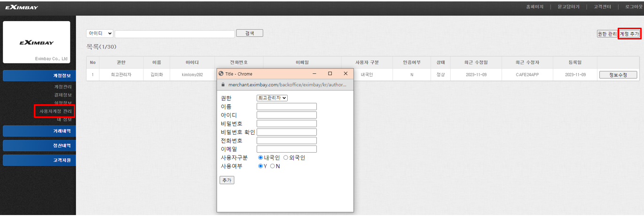Click the Eximbay logo in the top bar
This screenshot has height=216, width=644.
point(22,7)
